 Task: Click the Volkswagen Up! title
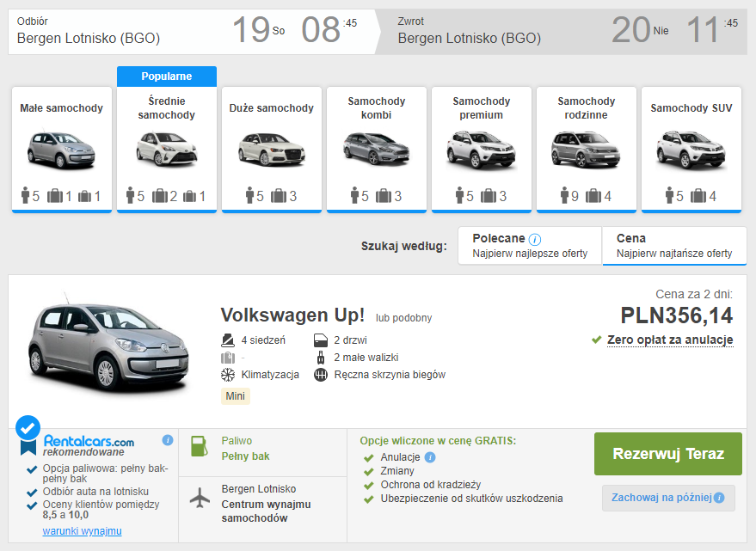click(292, 315)
